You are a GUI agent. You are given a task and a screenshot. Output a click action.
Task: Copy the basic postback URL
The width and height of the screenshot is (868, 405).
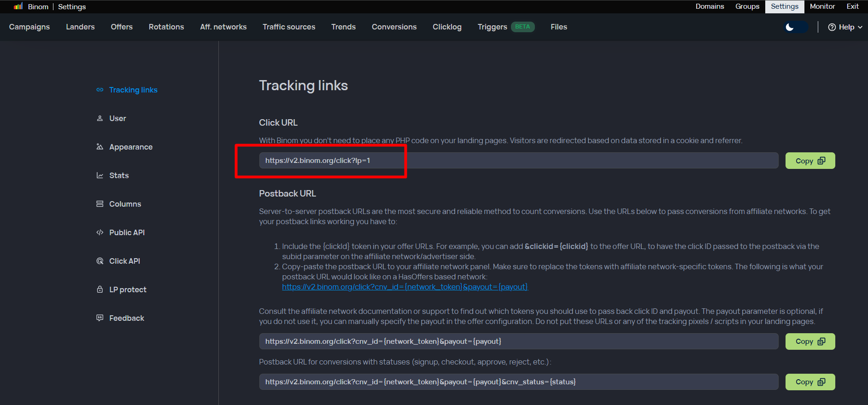click(810, 341)
